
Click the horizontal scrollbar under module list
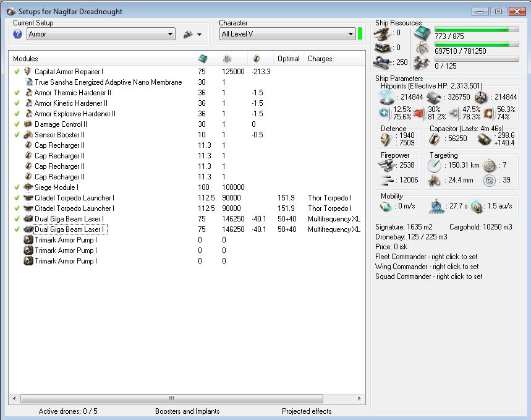point(171,398)
